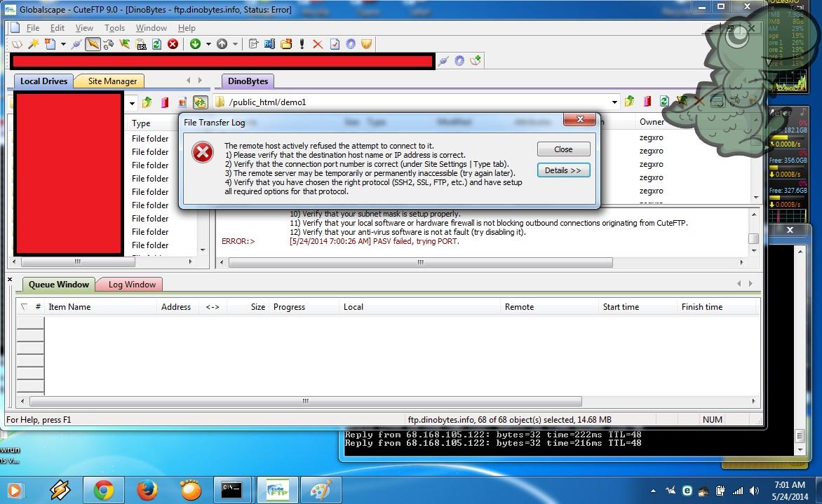Click the remote pane bookmark icon

pyautogui.click(x=647, y=102)
